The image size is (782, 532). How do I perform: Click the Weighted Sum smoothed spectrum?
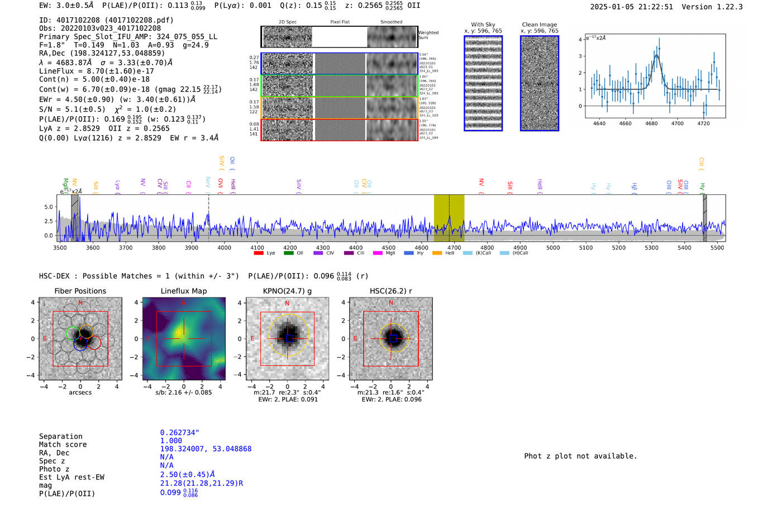point(392,37)
